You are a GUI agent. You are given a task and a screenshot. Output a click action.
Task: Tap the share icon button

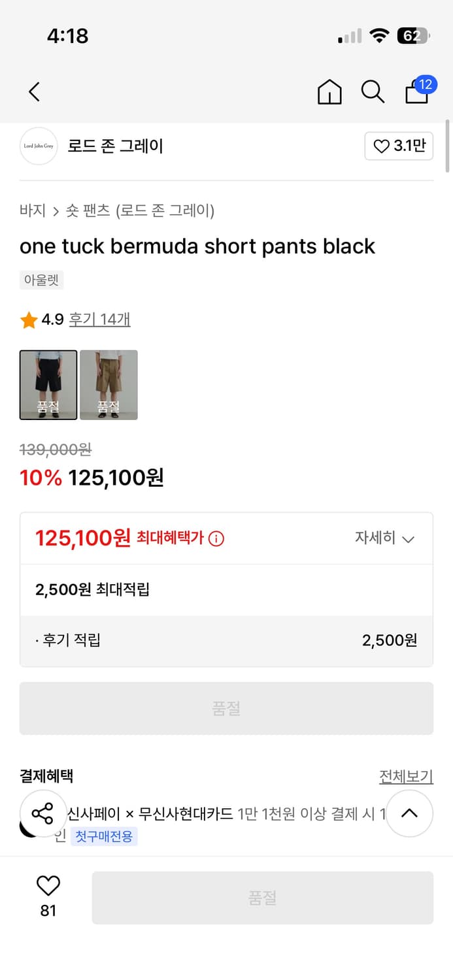pyautogui.click(x=42, y=813)
